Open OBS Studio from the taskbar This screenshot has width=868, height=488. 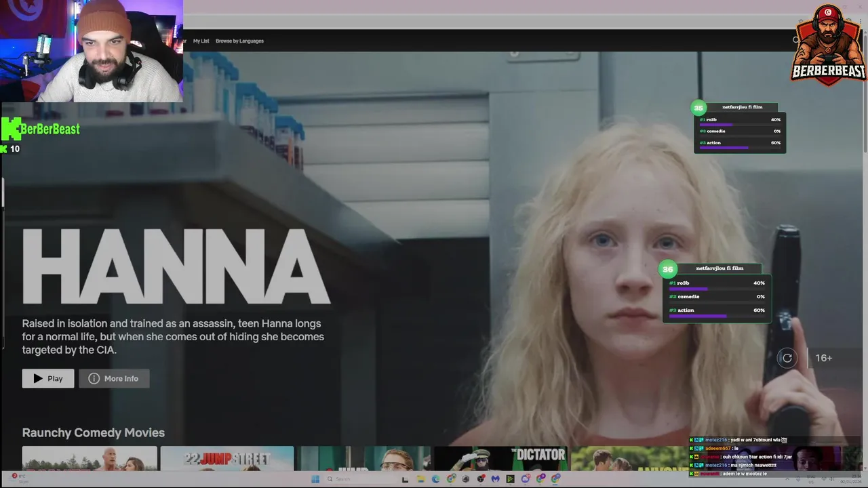[x=481, y=479]
